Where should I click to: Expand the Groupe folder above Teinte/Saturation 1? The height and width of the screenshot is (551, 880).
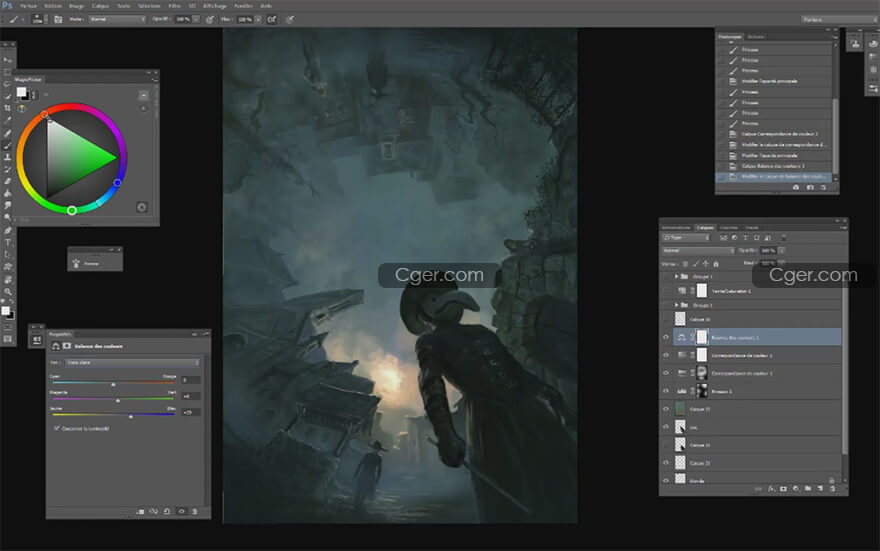click(x=676, y=277)
